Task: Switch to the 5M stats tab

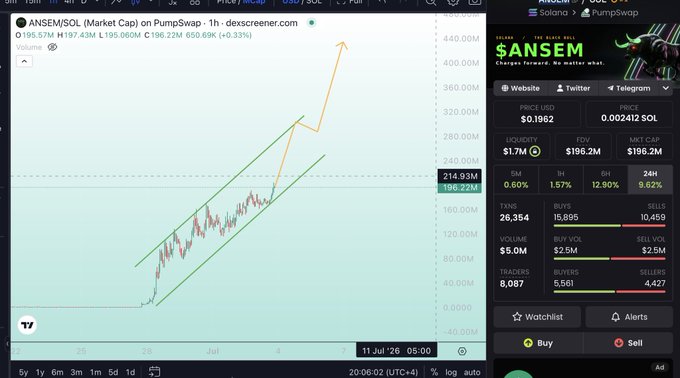Action: pyautogui.click(x=516, y=179)
